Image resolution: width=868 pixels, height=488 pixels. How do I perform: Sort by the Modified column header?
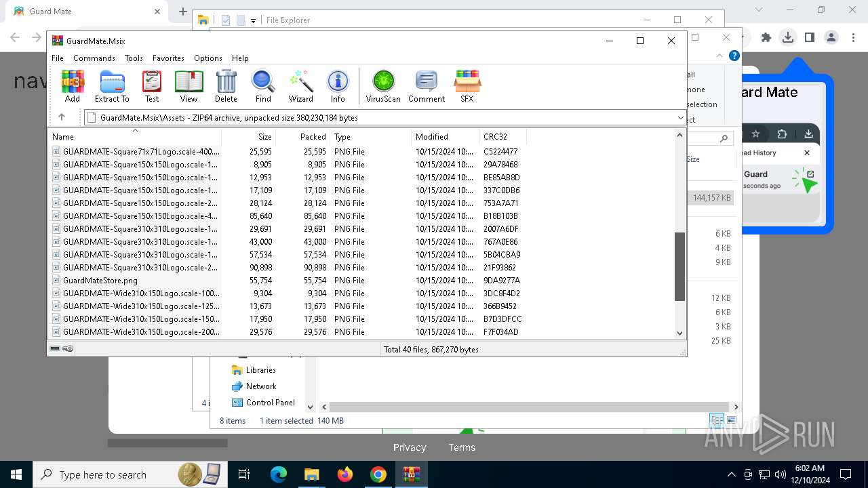pyautogui.click(x=445, y=137)
